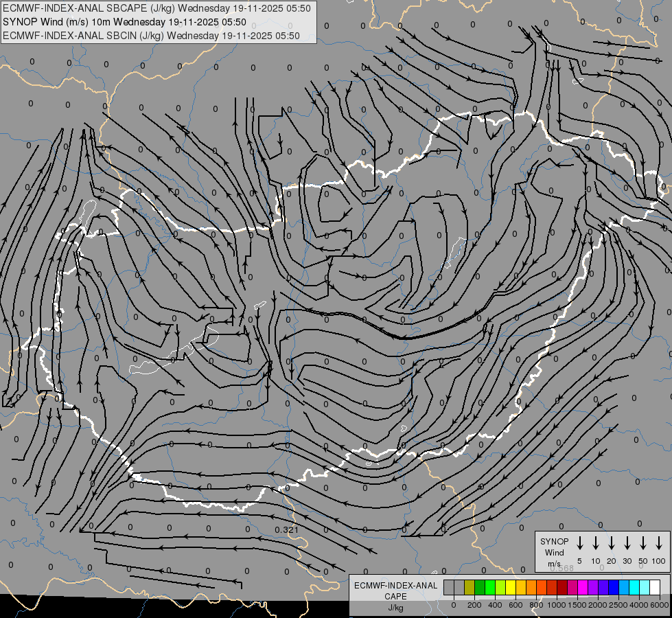
Task: Select the pure blue CAPE legend swatch
Action: 613,587
